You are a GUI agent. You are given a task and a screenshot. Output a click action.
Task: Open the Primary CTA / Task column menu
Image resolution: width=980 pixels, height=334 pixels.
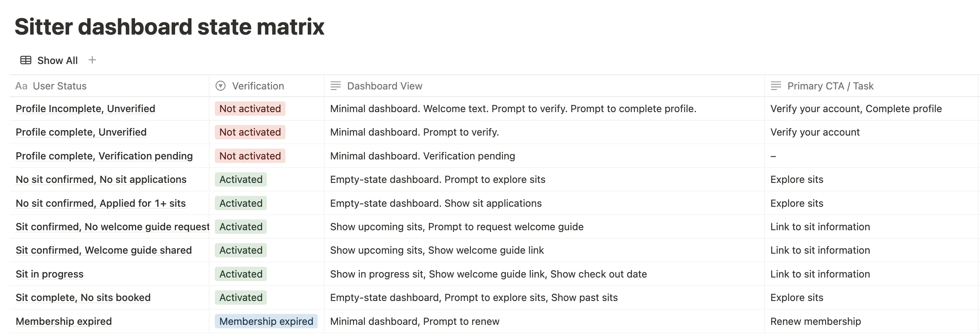[x=830, y=86]
